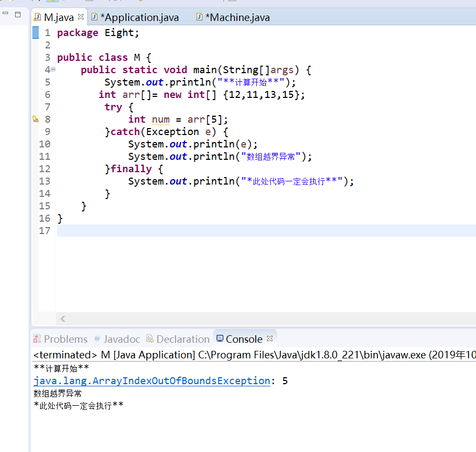Minimize the left side view panel
The height and width of the screenshot is (452, 476).
[x=5, y=13]
